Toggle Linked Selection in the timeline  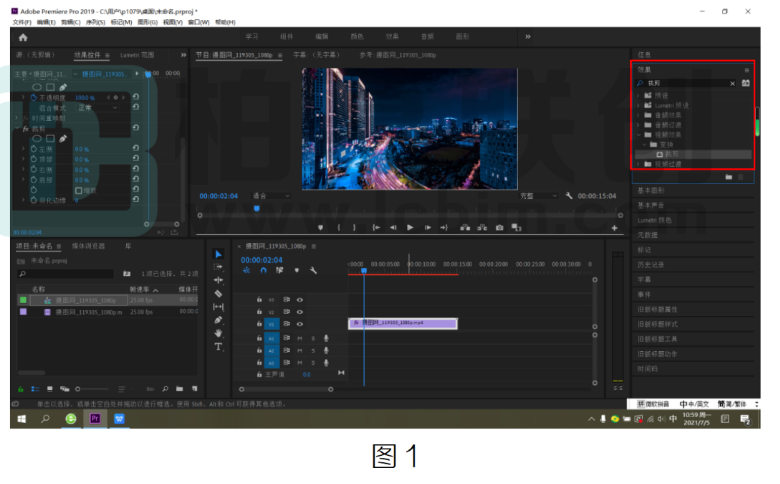[280, 270]
